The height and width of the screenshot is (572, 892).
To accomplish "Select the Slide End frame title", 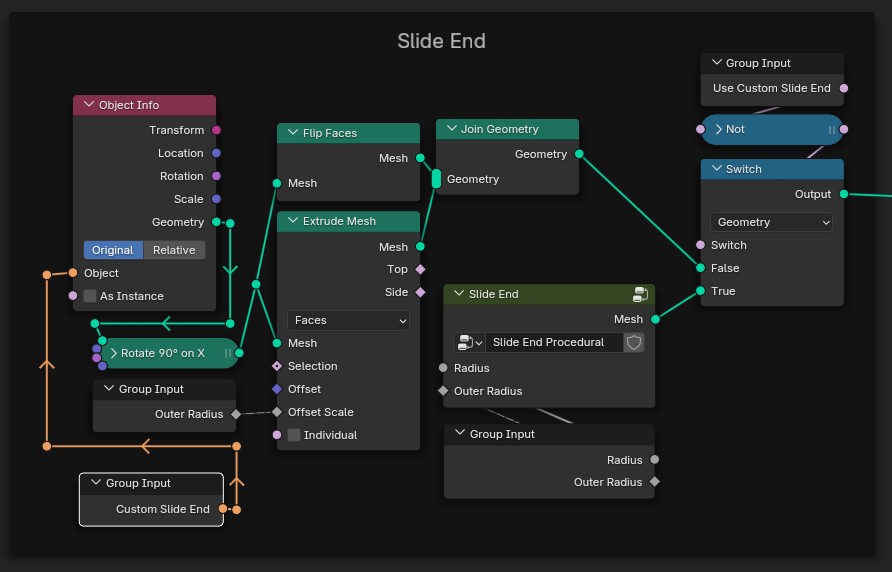I will click(x=441, y=41).
